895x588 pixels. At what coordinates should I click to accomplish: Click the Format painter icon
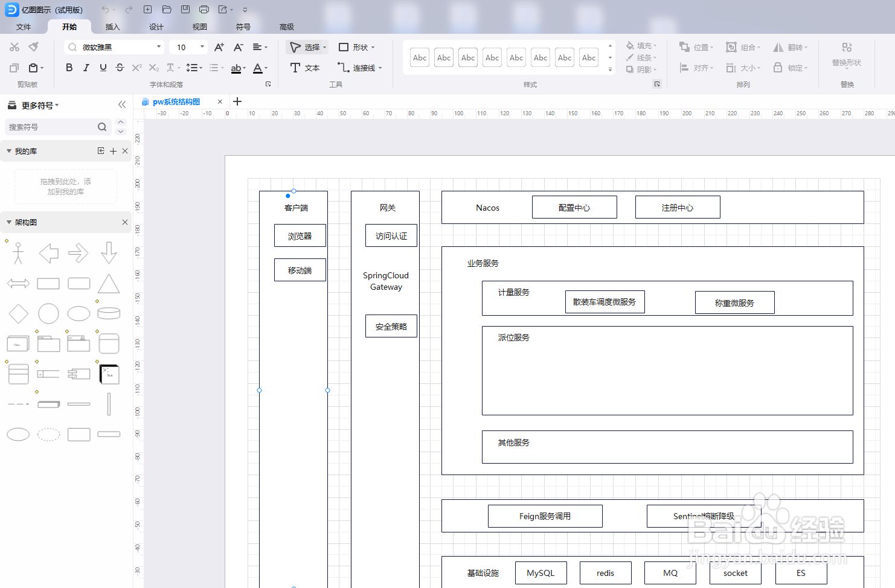pos(34,47)
